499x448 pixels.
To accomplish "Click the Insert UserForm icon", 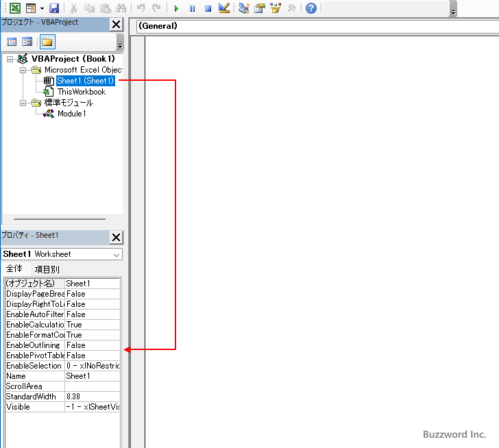I will [31, 8].
